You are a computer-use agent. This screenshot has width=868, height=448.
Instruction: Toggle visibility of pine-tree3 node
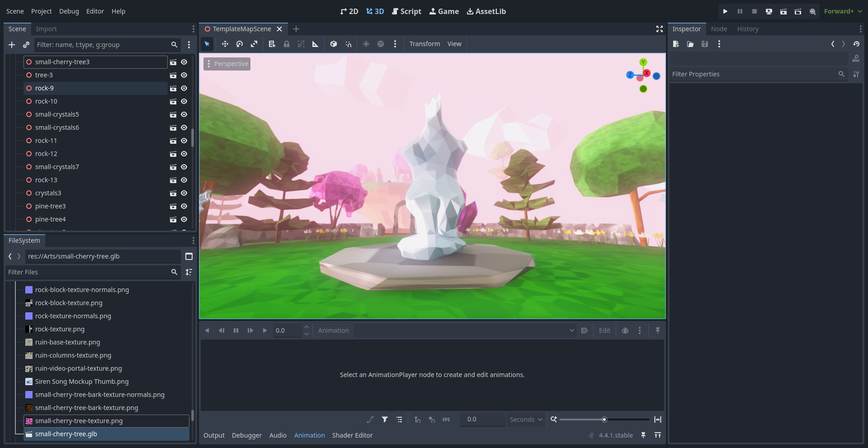[184, 206]
